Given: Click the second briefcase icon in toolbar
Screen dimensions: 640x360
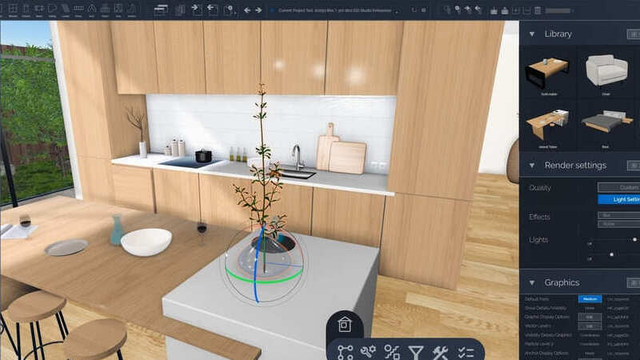Looking at the screenshot, I should pyautogui.click(x=505, y=11).
